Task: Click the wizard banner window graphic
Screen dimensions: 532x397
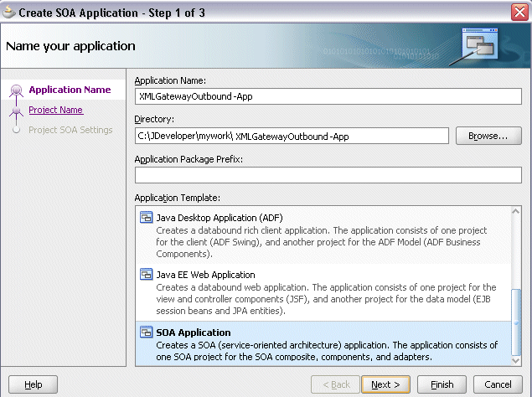Action: [480, 44]
